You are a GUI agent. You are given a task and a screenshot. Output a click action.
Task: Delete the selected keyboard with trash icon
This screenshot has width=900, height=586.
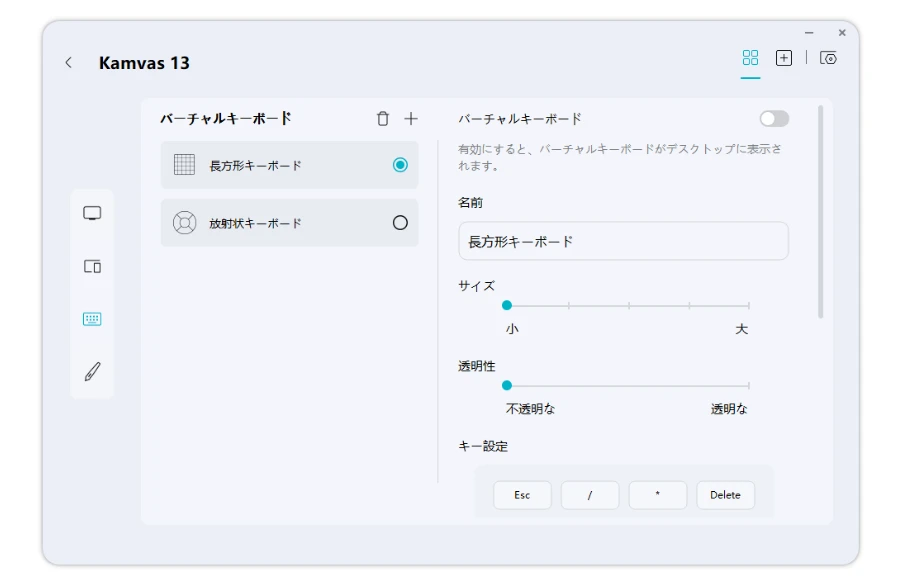[x=383, y=119]
